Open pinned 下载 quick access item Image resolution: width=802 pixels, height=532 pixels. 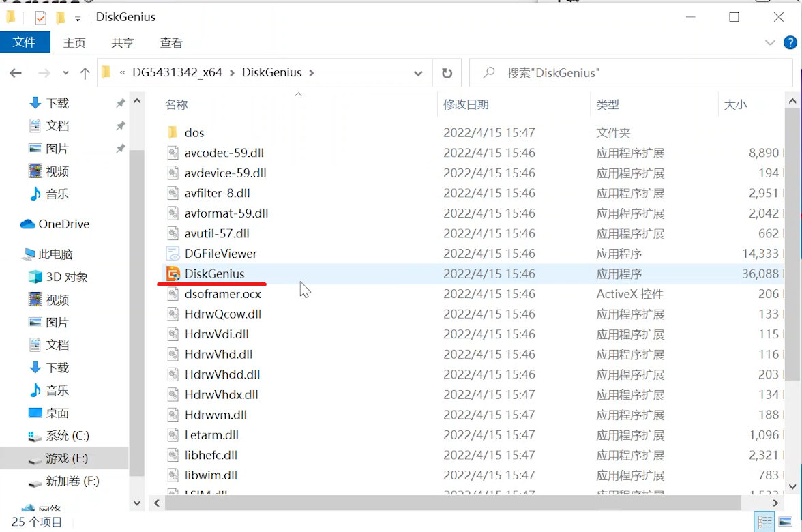pos(48,104)
